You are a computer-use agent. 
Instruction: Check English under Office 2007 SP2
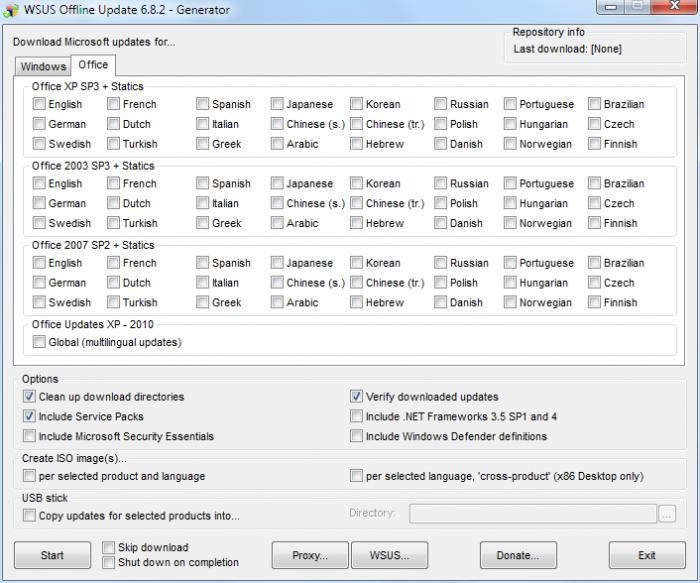pyautogui.click(x=39, y=262)
